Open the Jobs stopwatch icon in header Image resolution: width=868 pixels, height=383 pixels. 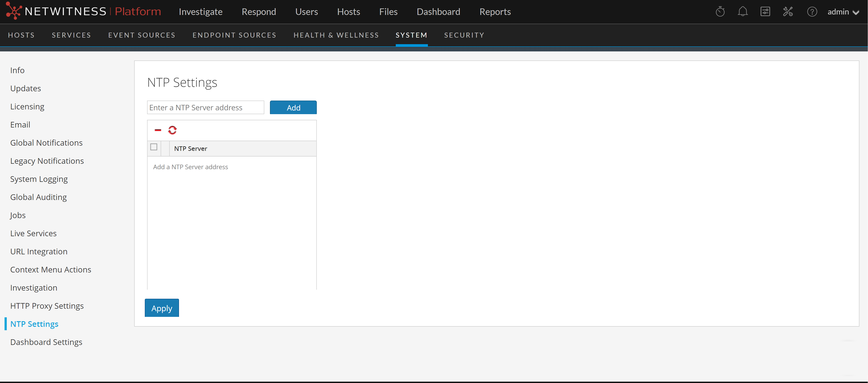[x=720, y=12]
